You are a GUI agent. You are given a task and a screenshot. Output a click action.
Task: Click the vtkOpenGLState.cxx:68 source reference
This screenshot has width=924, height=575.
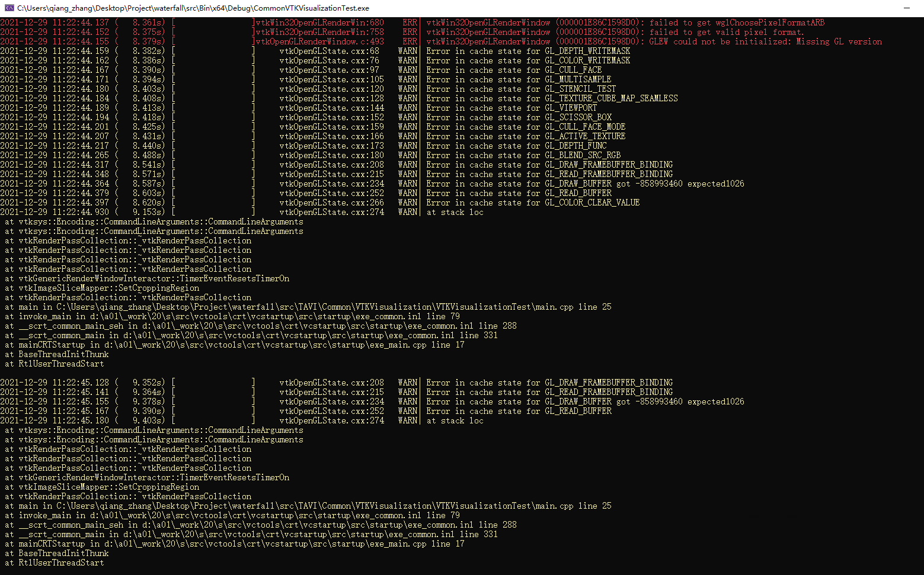coord(329,51)
